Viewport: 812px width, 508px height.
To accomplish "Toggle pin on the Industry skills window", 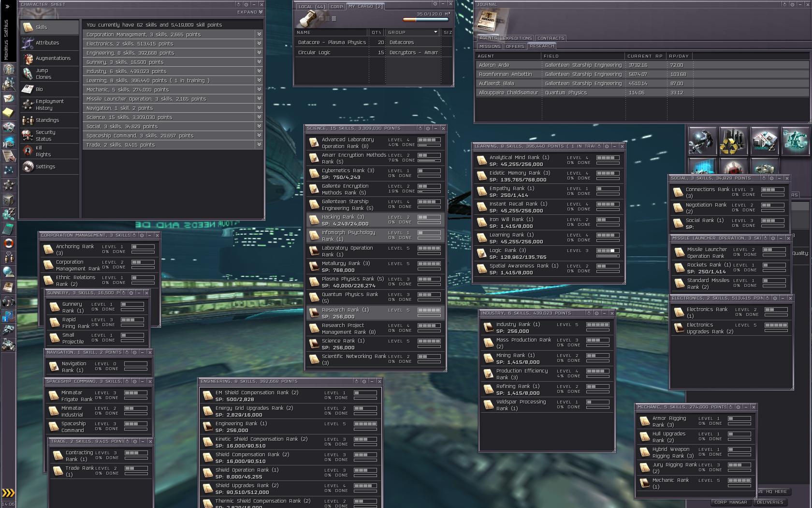I will (x=596, y=313).
